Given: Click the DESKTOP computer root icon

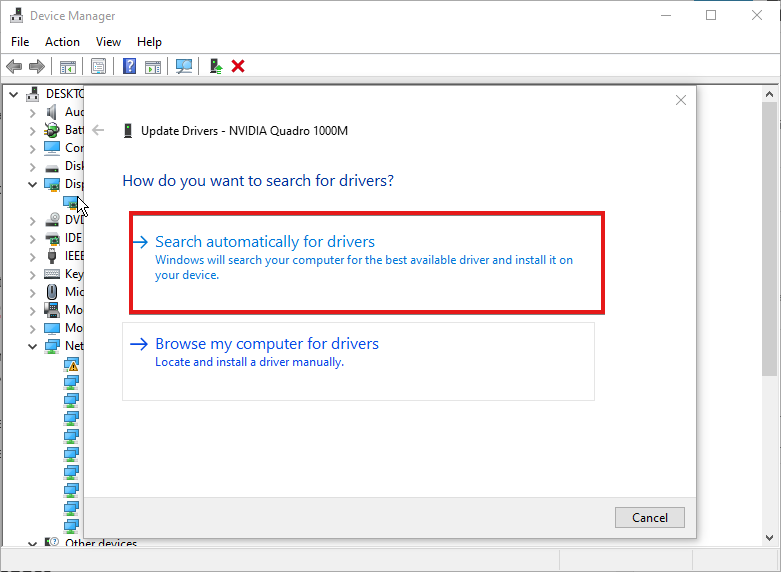Looking at the screenshot, I should click(x=33, y=94).
